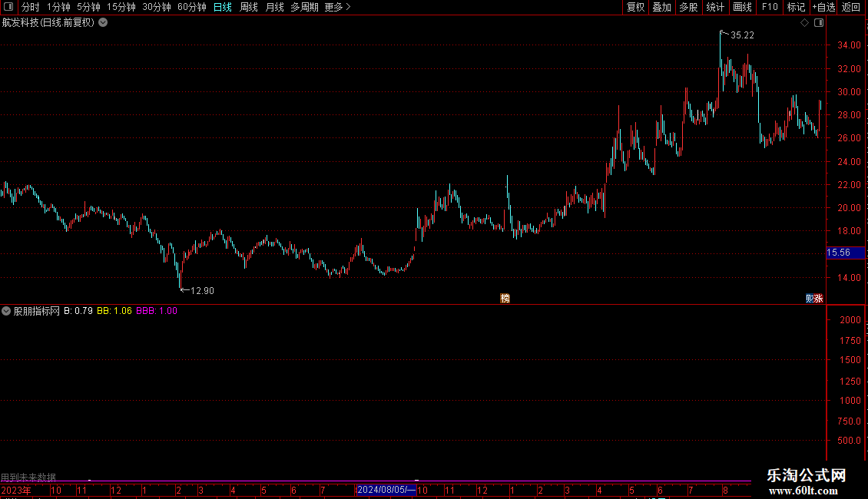Toggle the right side panel icon
The image size is (868, 499).
(819, 23)
